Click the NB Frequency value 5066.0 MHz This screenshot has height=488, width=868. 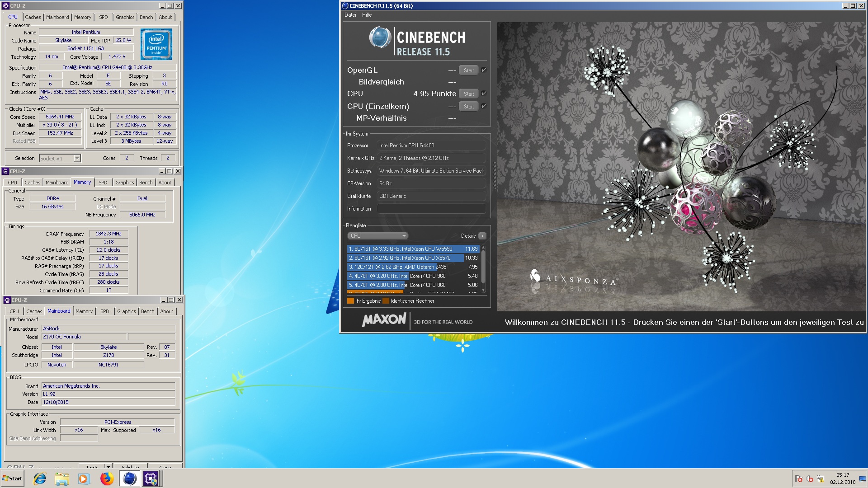pos(142,215)
